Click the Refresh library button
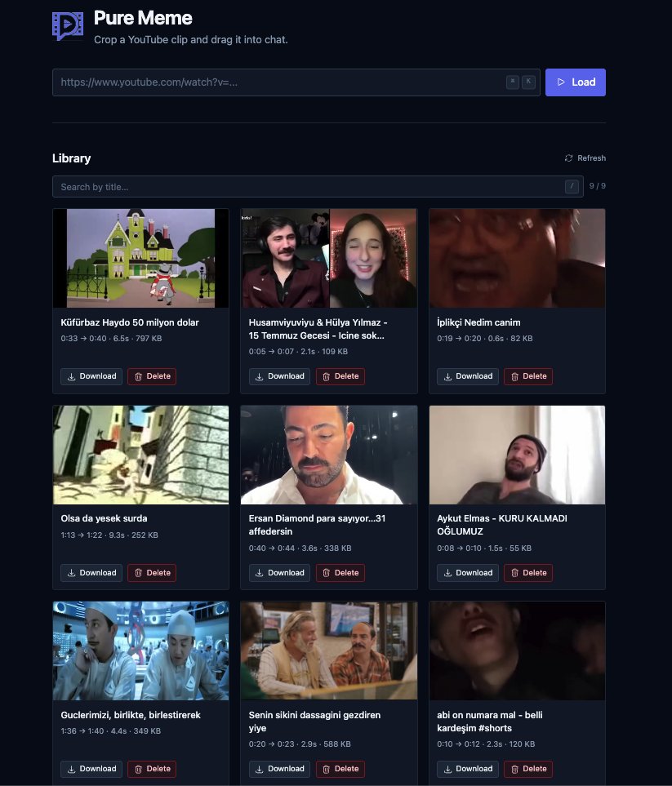 [x=585, y=158]
